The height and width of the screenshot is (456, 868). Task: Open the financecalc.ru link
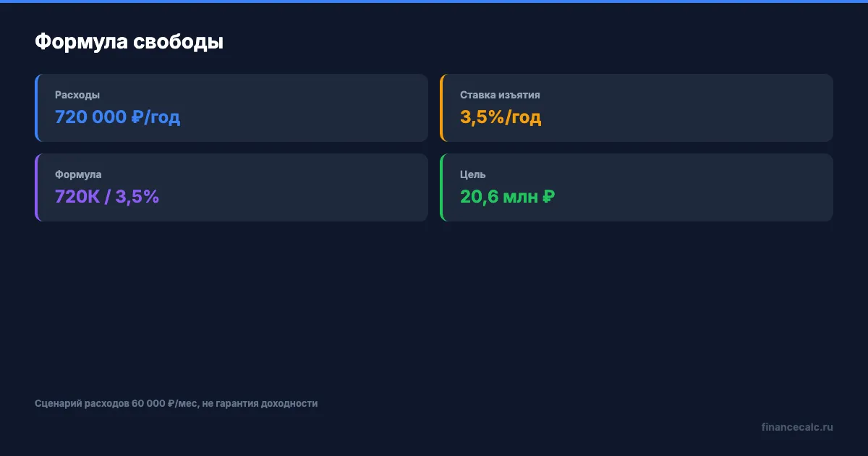click(797, 427)
